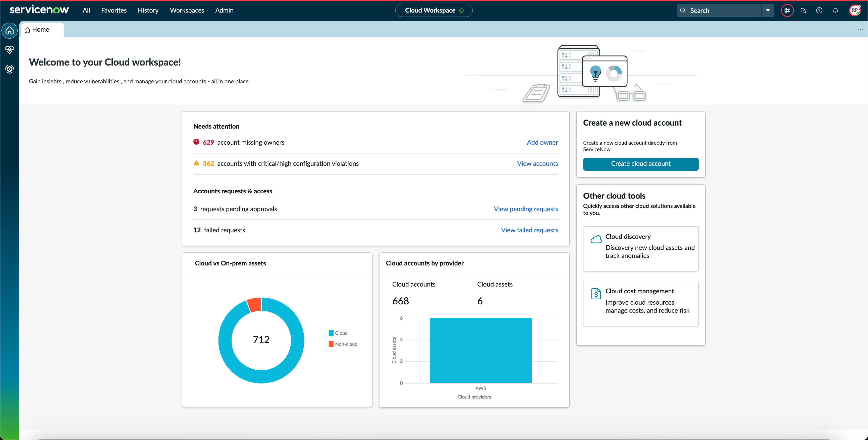The height and width of the screenshot is (440, 868).
Task: Toggle the Non-cloud legend color swatch
Action: coord(331,344)
